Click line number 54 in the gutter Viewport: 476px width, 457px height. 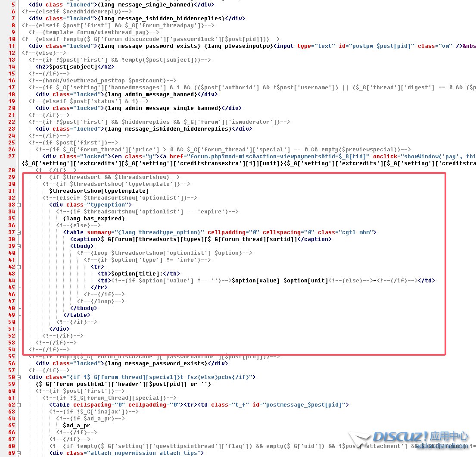[12, 350]
